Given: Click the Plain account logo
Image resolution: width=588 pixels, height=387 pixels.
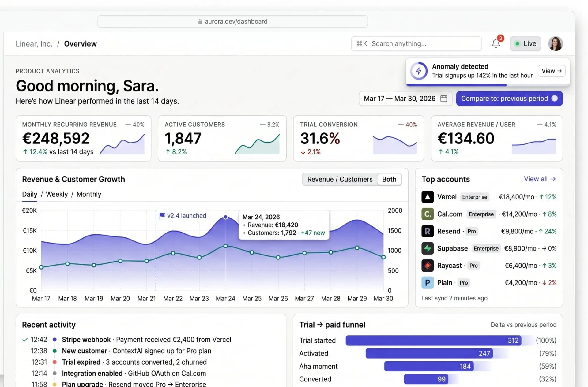Looking at the screenshot, I should click(428, 283).
